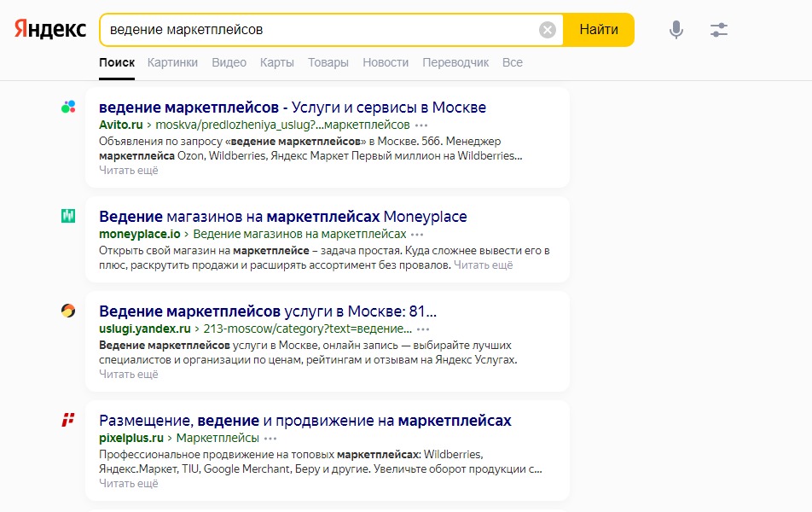
Task: Click the Pixelplus favicon icon
Action: pos(68,420)
